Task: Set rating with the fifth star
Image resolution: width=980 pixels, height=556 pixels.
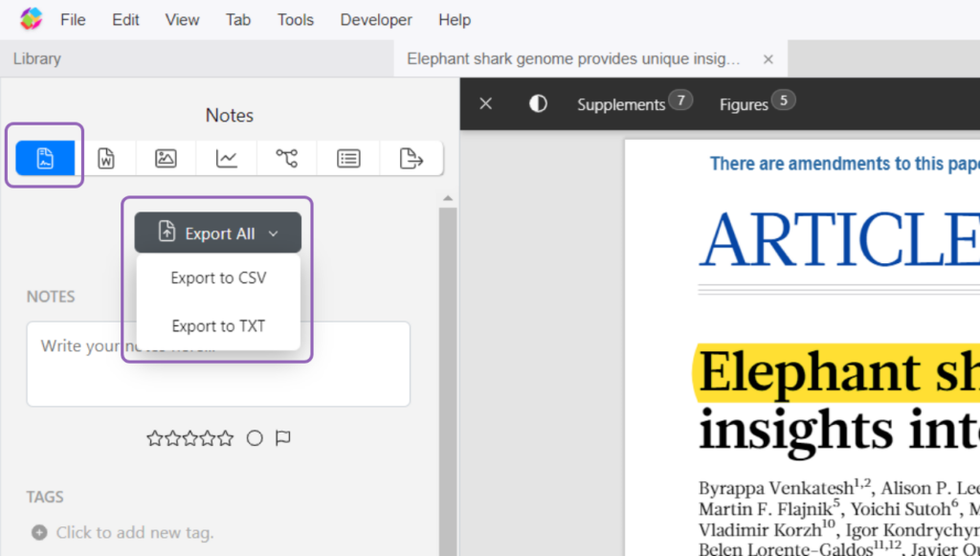Action: (x=226, y=438)
